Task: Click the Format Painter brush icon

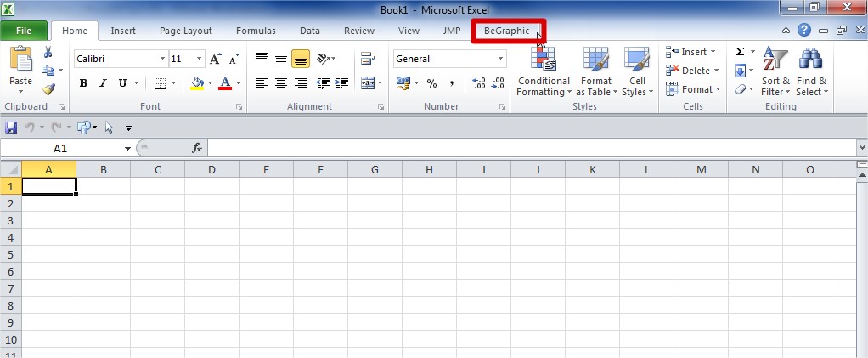Action: click(48, 89)
